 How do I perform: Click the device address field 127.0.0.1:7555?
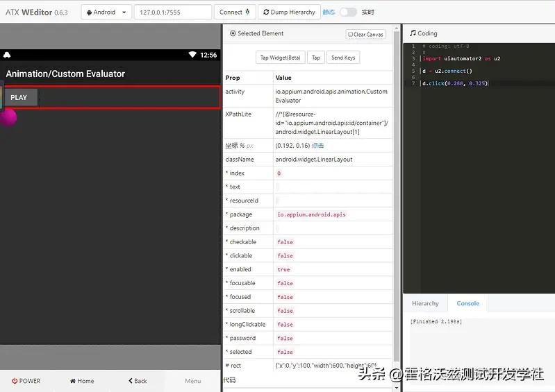point(173,12)
